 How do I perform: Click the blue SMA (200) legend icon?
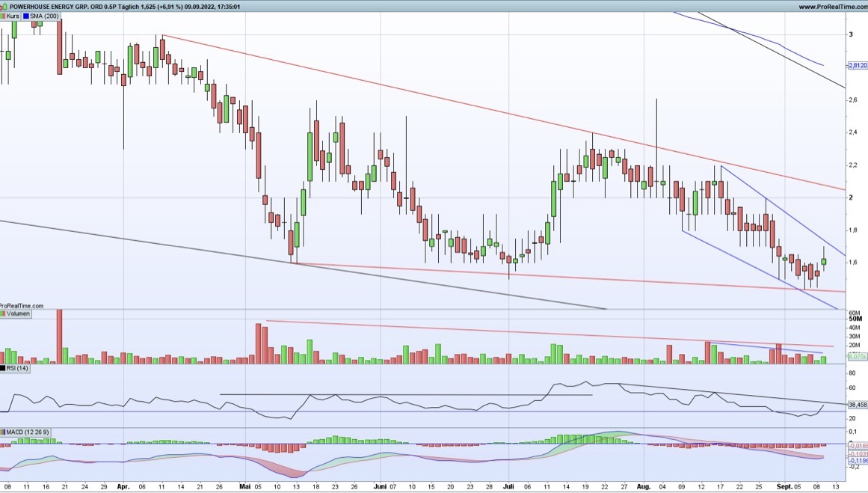click(25, 16)
